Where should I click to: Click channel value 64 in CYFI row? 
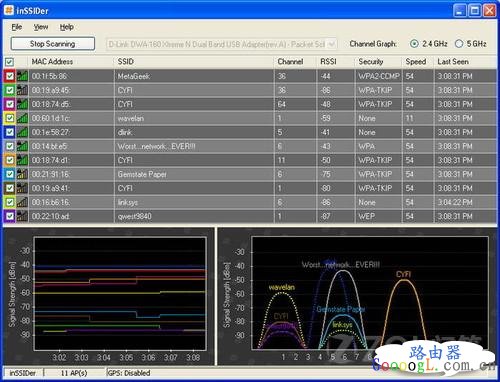(282, 104)
